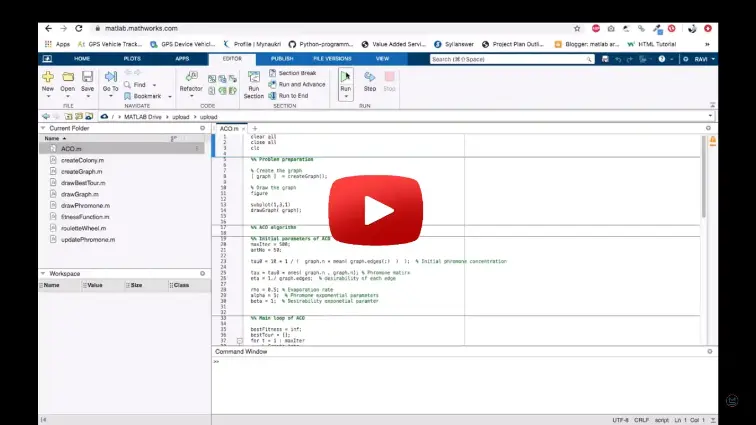Screen dimensions: 756x425
Task: Open the PUBLISH tab
Action: click(282, 59)
